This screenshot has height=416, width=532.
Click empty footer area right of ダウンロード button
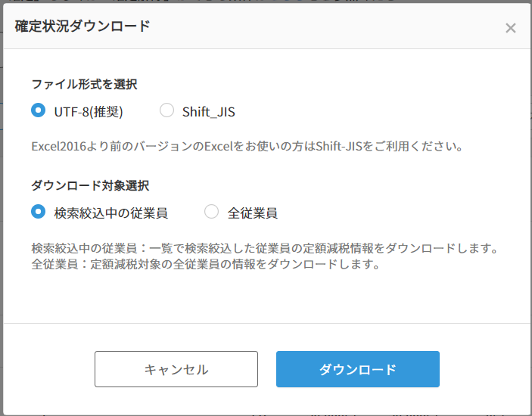coord(484,369)
